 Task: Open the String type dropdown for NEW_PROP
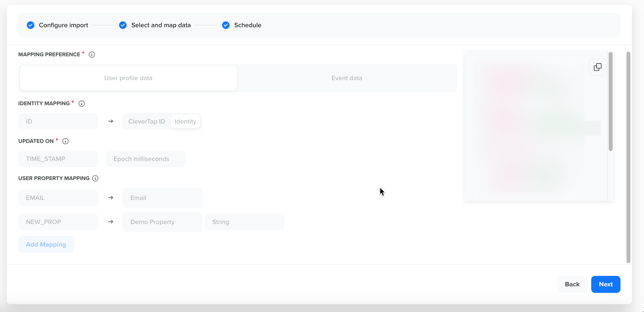click(244, 222)
